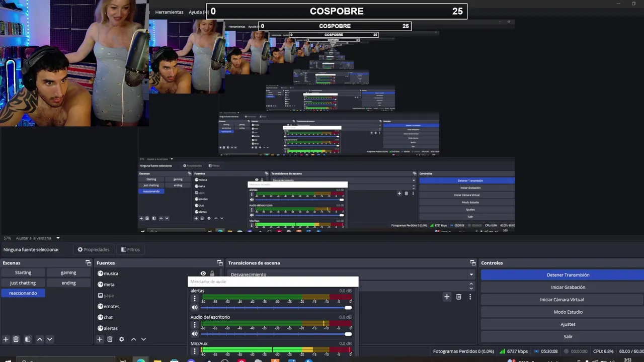Open the Desvanecimiento transition dropdown
This screenshot has height=362, width=644.
coord(352,275)
